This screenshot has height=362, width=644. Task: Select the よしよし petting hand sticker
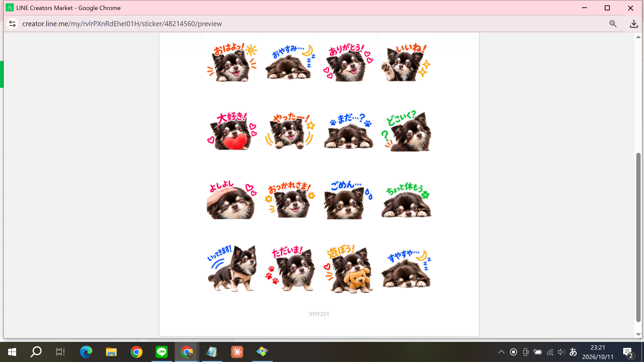tap(232, 200)
